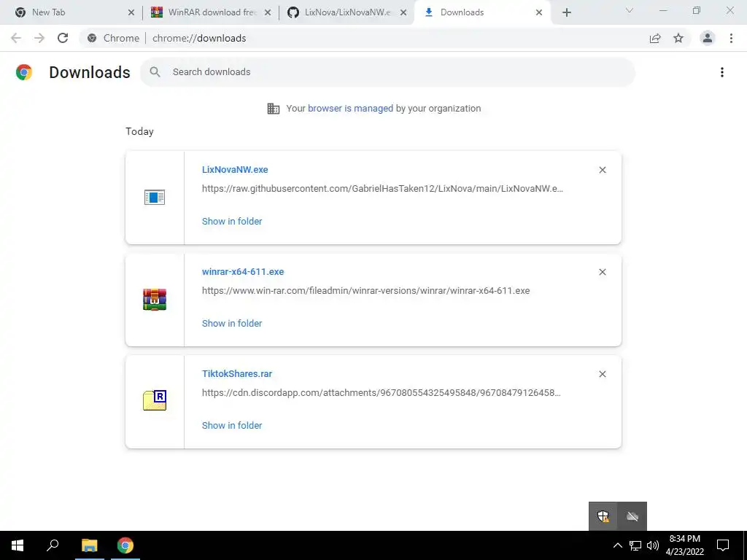Click the Chrome taskbar icon
Screen dimensions: 747x560
(125, 545)
